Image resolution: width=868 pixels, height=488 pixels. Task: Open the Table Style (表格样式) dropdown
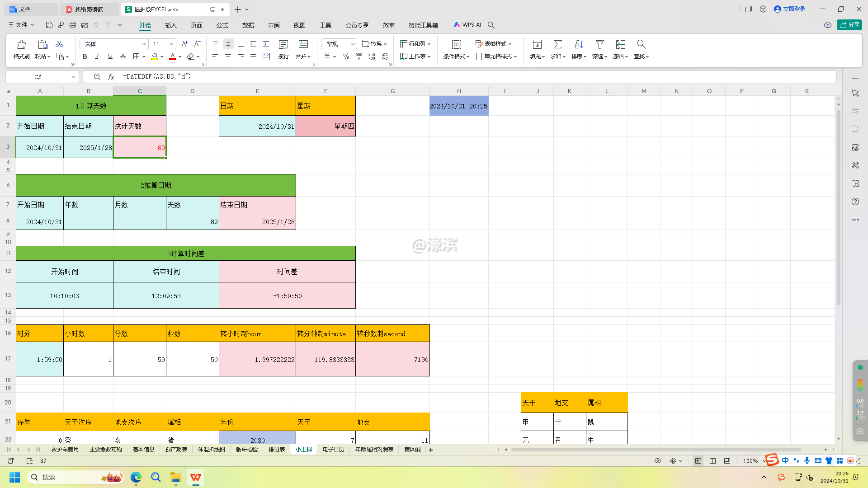tap(493, 44)
